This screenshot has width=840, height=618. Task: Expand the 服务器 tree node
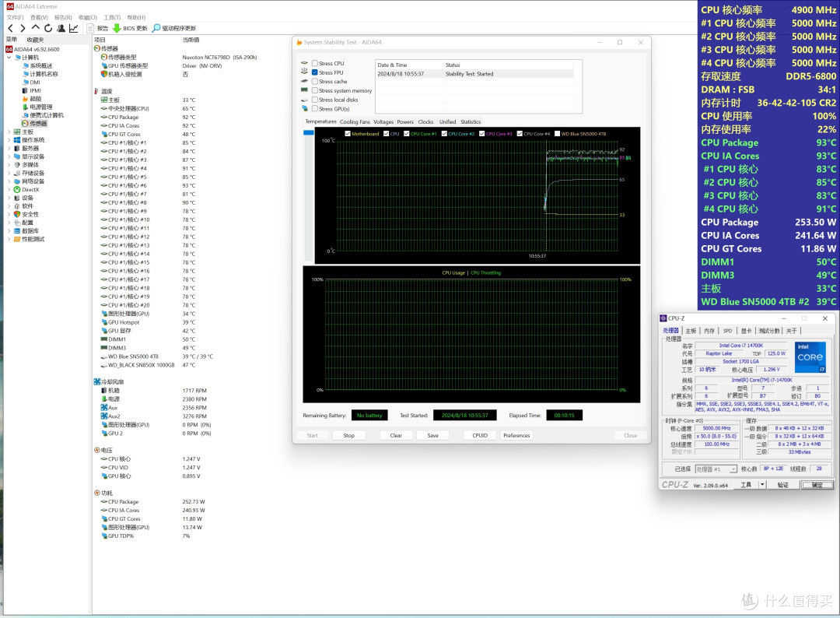(x=9, y=149)
